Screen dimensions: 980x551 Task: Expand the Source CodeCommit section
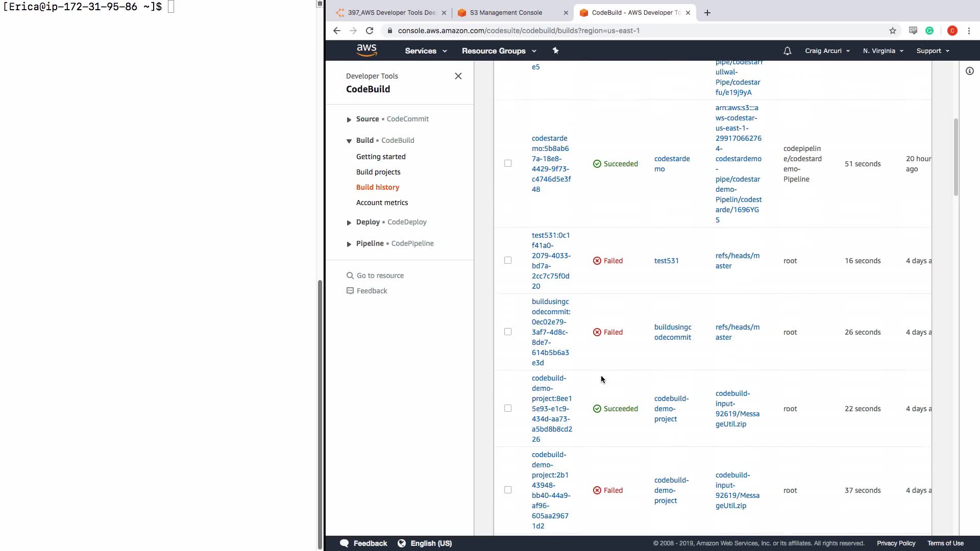(349, 119)
